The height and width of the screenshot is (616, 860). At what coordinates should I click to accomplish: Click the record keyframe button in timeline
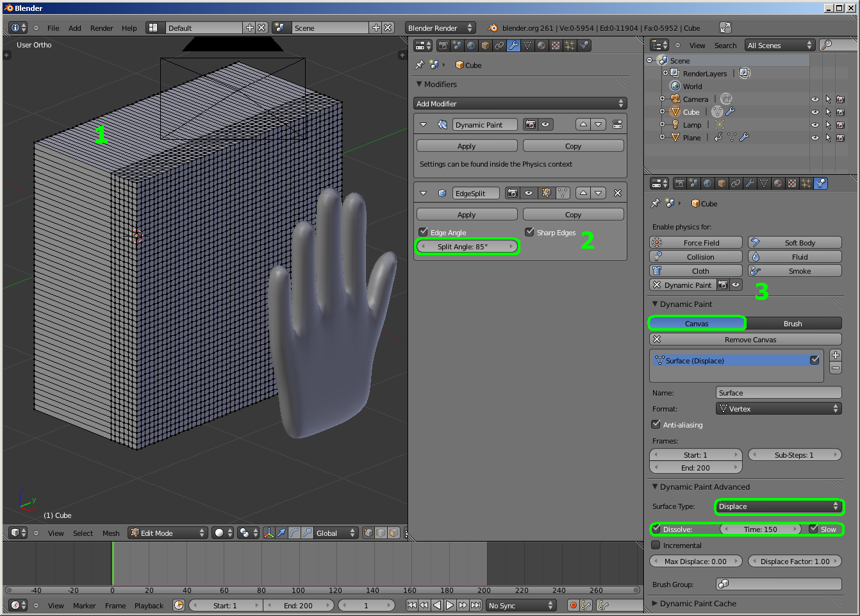point(574,605)
